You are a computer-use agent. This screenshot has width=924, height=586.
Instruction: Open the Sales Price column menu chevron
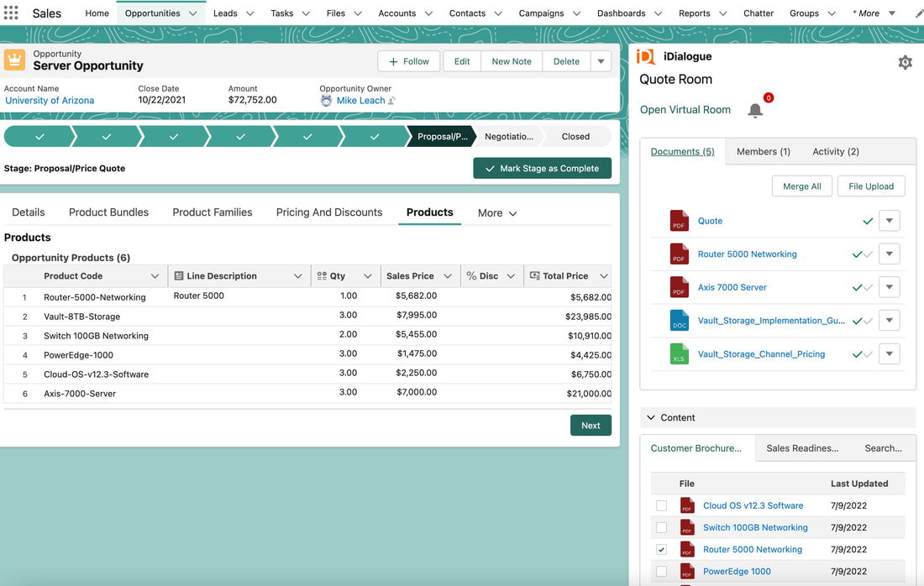448,276
